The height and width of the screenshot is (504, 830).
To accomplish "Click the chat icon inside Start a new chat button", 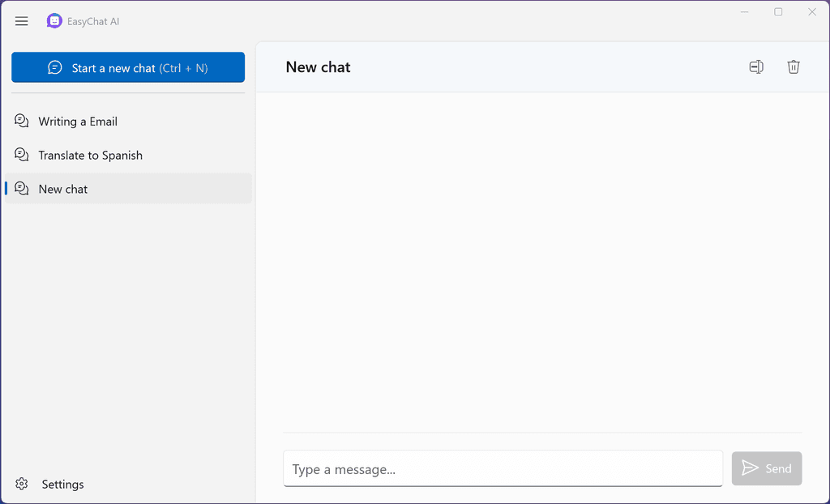I will coord(54,67).
